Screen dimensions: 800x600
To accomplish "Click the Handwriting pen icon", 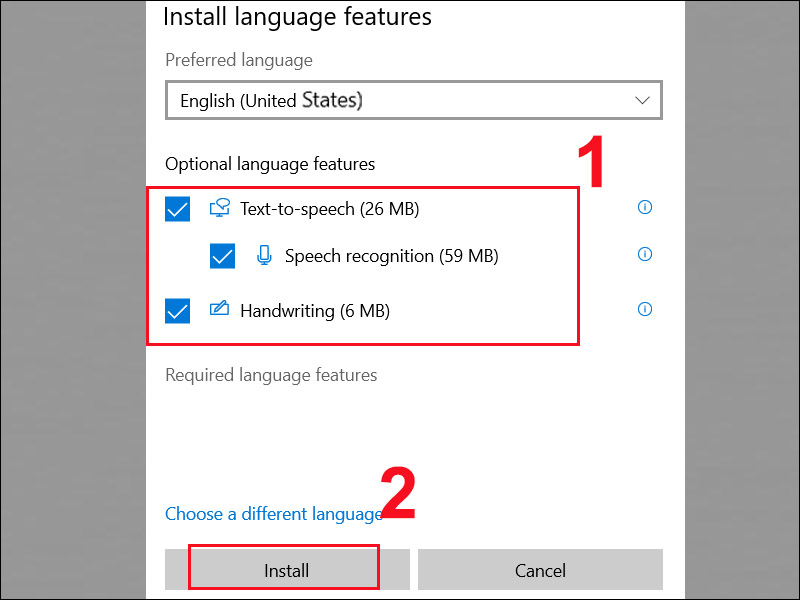I will [x=219, y=310].
